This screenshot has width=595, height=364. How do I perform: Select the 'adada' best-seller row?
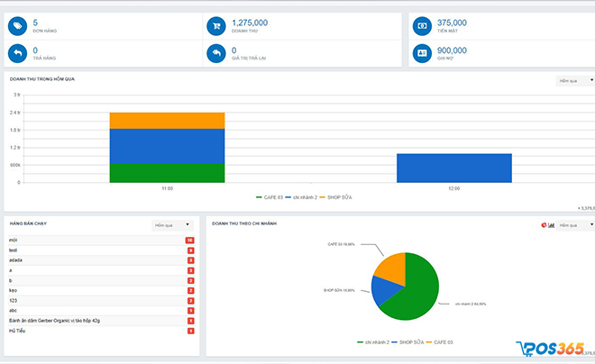101,260
